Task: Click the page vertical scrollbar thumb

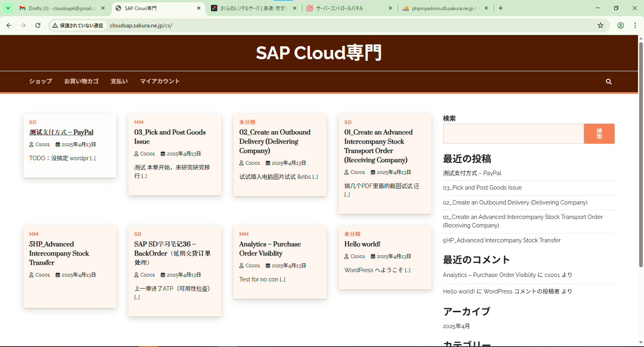Action: pos(641,154)
